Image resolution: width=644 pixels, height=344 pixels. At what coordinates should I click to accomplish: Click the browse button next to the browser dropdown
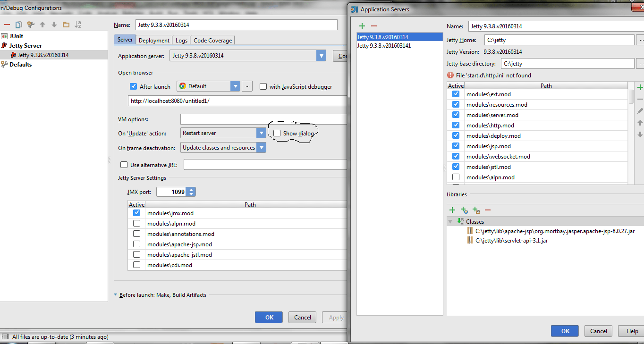[x=247, y=86]
